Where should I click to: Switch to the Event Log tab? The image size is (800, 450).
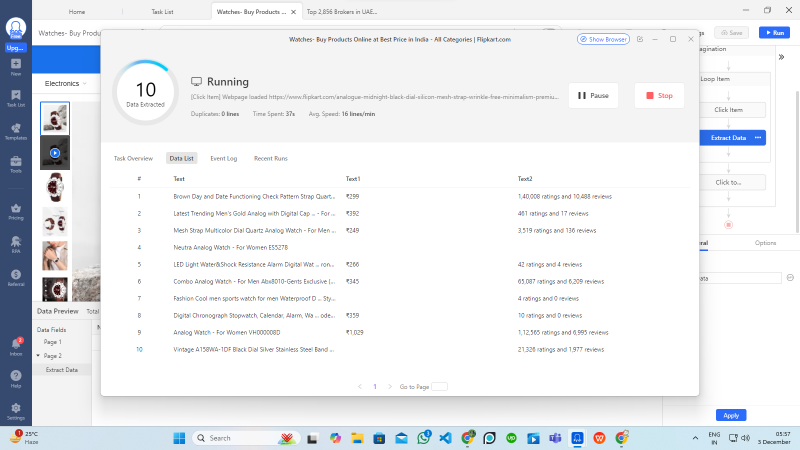click(x=223, y=158)
